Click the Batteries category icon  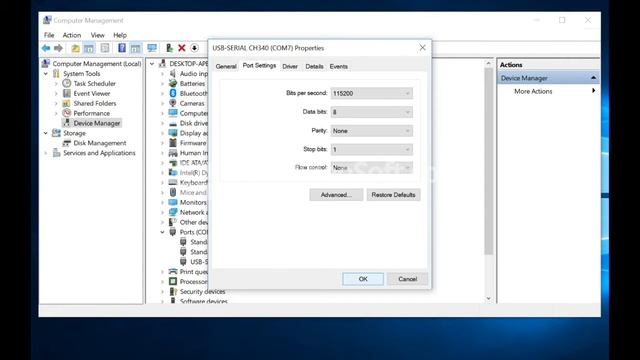[x=173, y=83]
